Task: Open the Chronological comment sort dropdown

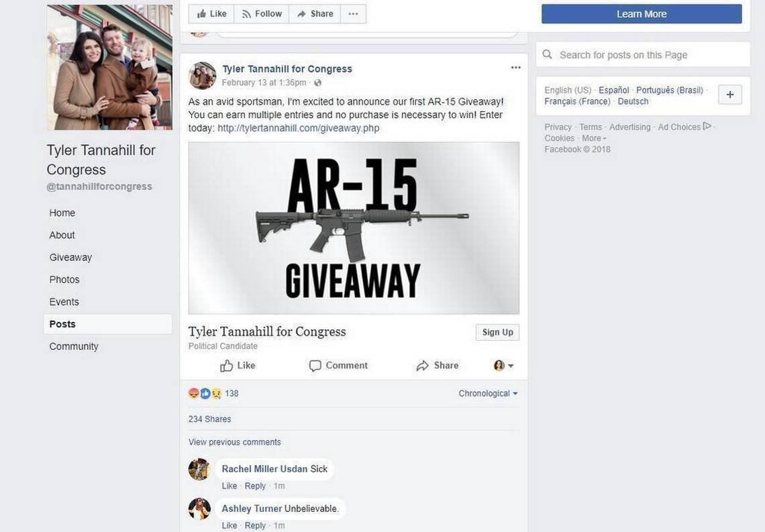Action: [488, 394]
